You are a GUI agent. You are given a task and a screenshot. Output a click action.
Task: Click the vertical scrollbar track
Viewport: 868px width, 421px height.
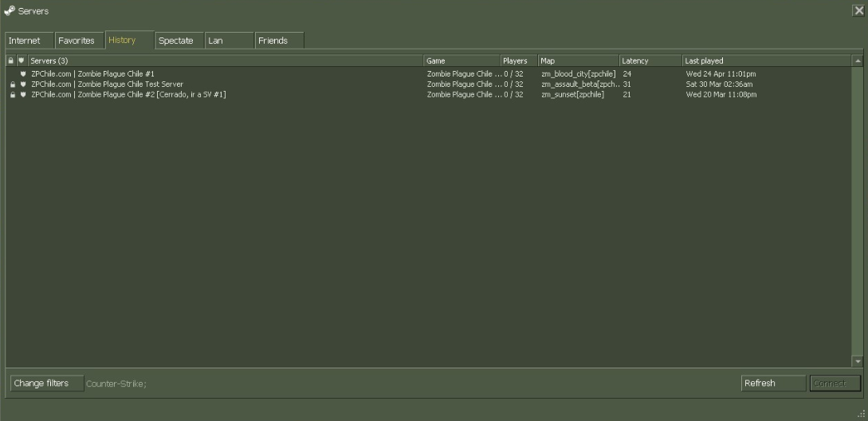858,211
